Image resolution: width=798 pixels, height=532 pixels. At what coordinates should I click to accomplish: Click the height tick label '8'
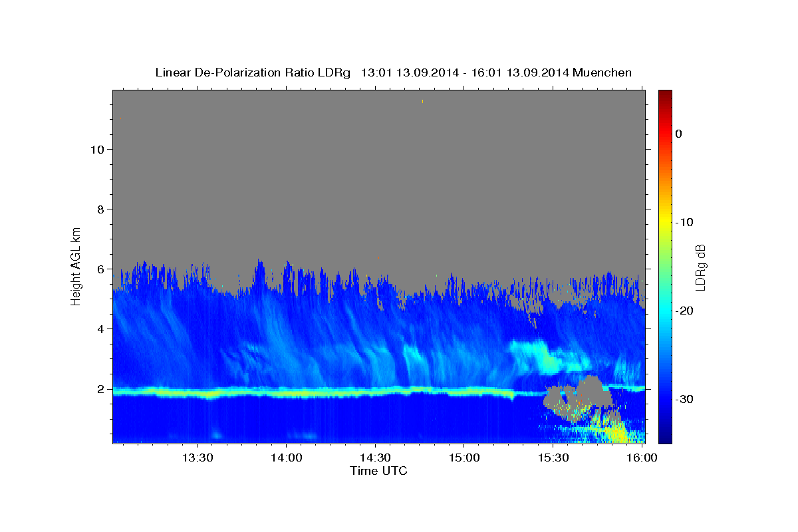click(x=101, y=209)
